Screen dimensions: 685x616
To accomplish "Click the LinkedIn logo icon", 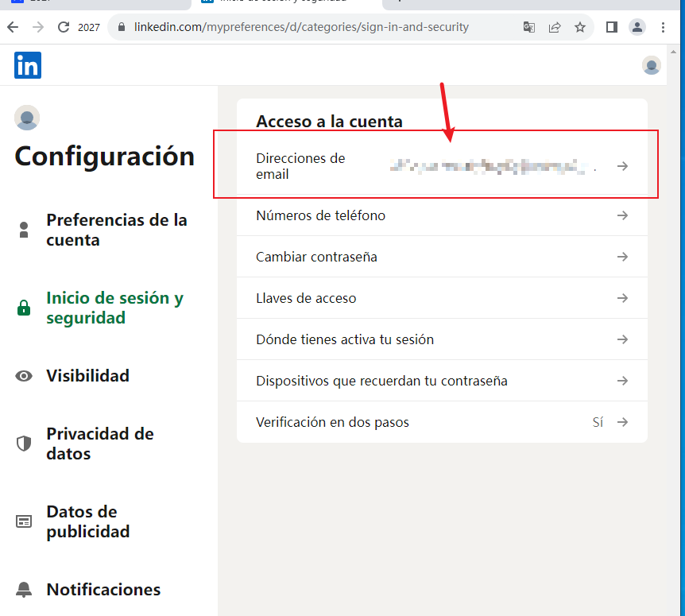I will point(28,65).
